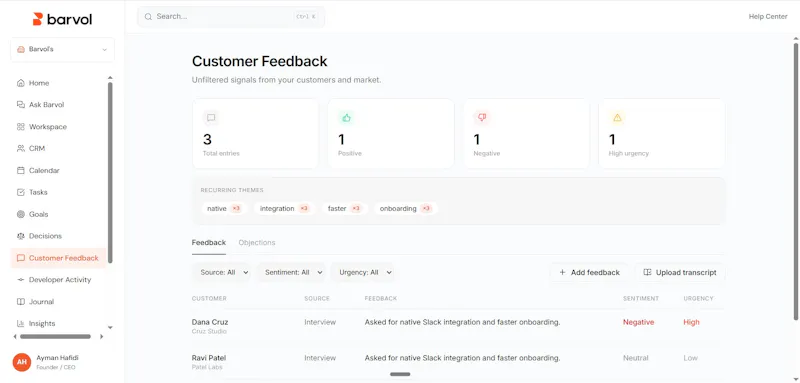Click sidebar horizontal scroll left arrow
Screen dimensions: 800x383
pyautogui.click(x=15, y=337)
